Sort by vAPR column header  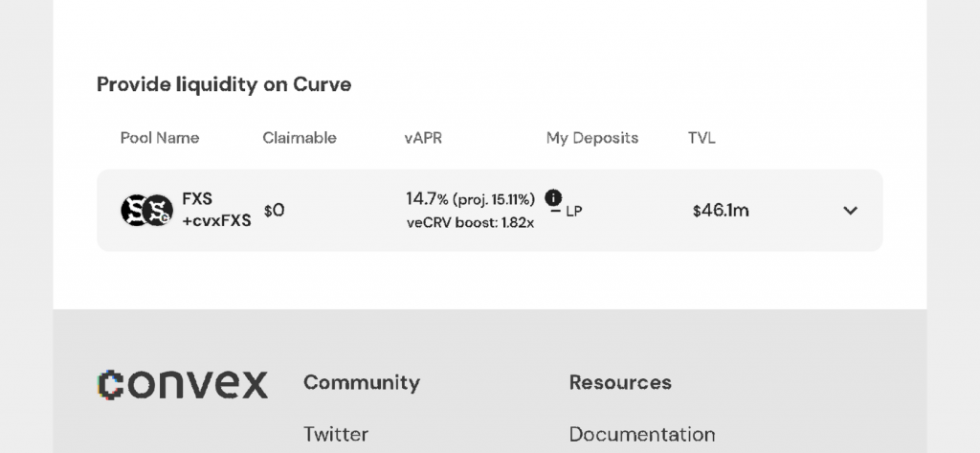(423, 138)
